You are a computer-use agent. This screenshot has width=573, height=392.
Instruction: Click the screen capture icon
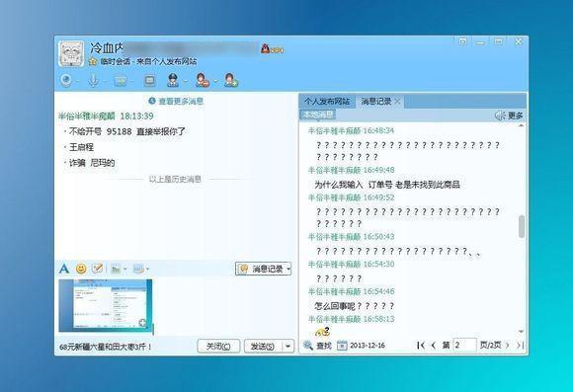(x=138, y=270)
